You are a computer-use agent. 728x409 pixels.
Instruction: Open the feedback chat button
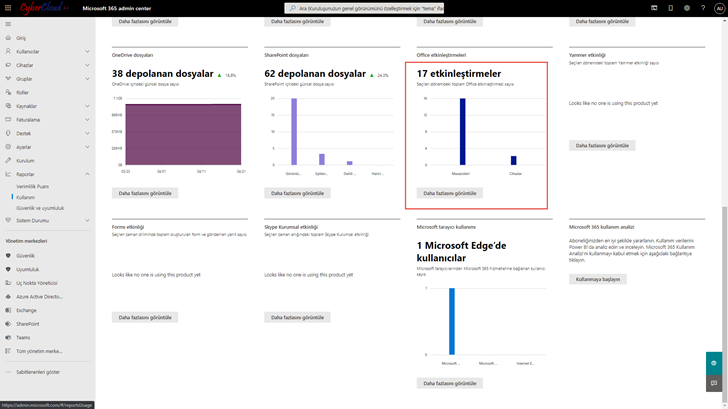click(714, 383)
